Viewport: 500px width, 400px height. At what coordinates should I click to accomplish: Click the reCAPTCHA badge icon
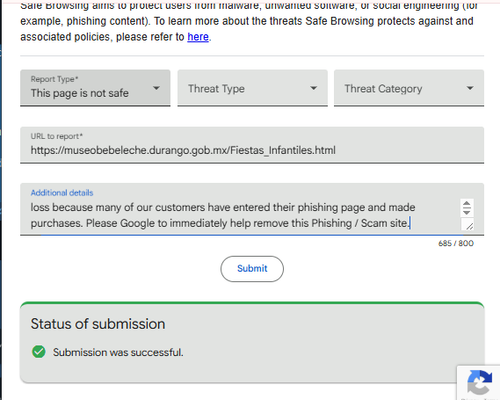tap(479, 382)
